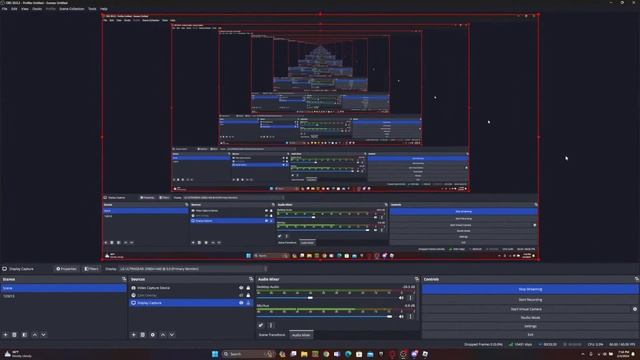Open advanced audio properties icon in mixer
The height and width of the screenshot is (360, 640).
click(261, 325)
